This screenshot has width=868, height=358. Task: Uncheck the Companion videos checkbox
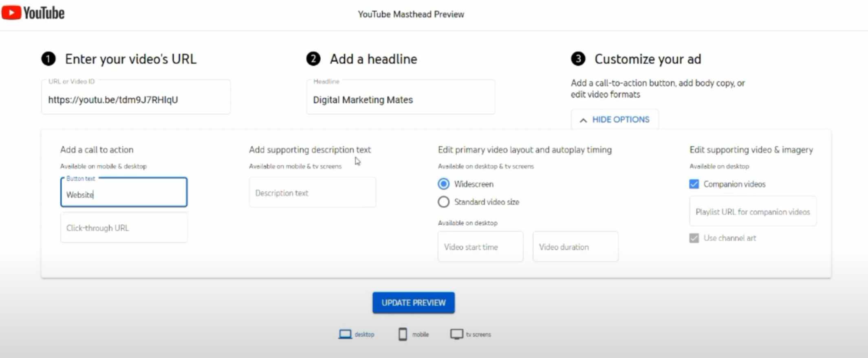coord(694,184)
